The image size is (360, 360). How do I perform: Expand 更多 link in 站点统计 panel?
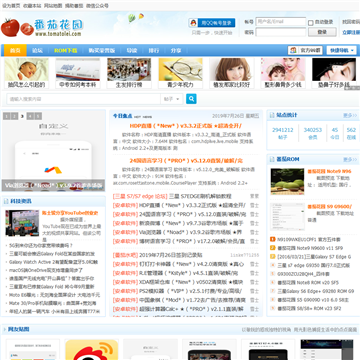click(x=350, y=115)
